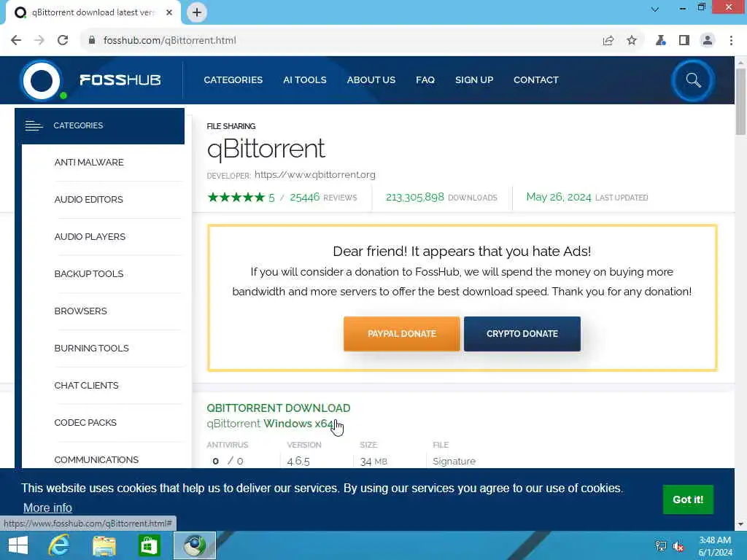Screen dimensions: 747x560
Task: Select CHAT CLIENTS category
Action: (x=86, y=385)
